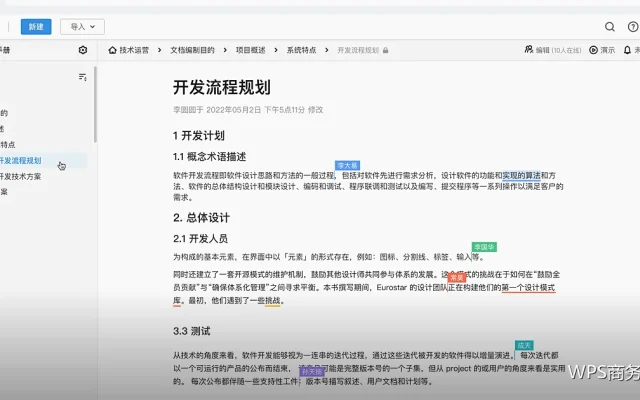Click the 李国华 green cursor tag
Image resolution: width=640 pixels, height=400 pixels.
484,247
